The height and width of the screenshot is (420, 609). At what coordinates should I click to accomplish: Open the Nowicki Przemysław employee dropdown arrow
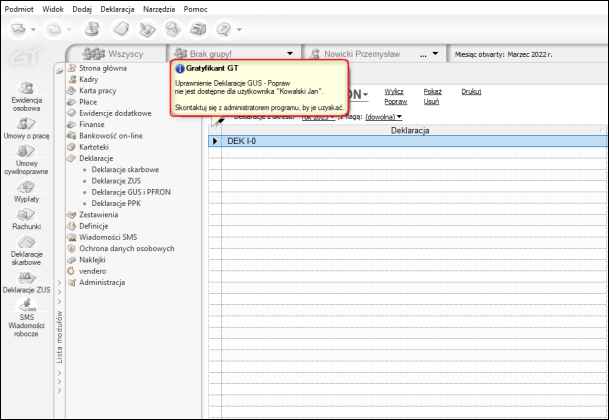pos(435,54)
